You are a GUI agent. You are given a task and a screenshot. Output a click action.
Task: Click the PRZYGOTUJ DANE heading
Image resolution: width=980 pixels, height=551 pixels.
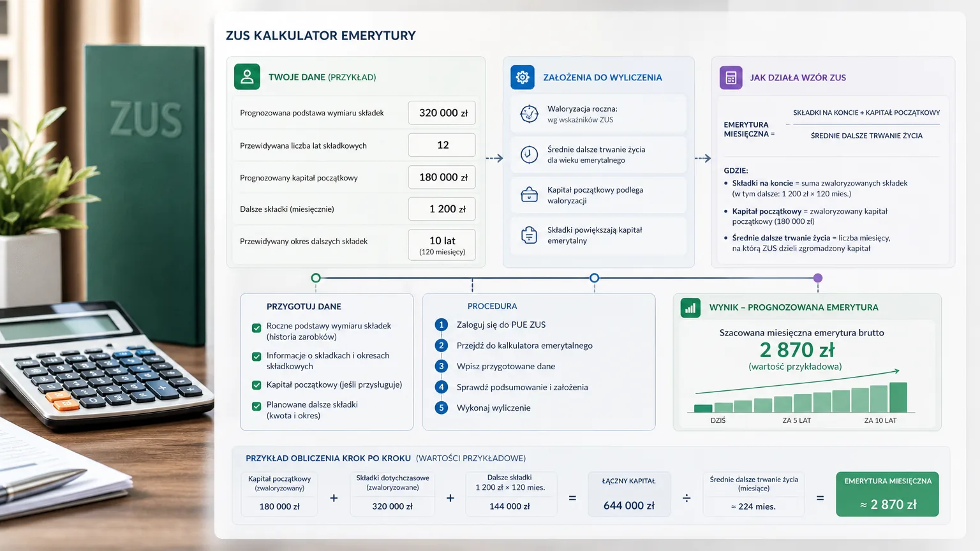coord(304,307)
